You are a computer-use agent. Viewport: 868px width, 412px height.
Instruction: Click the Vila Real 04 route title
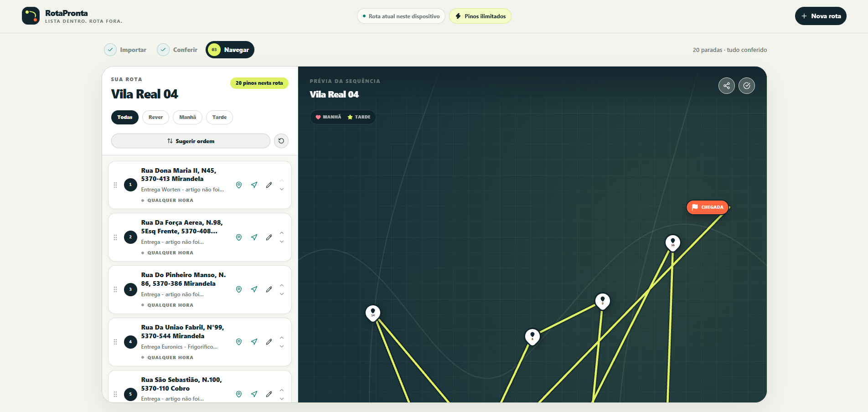[x=145, y=94]
